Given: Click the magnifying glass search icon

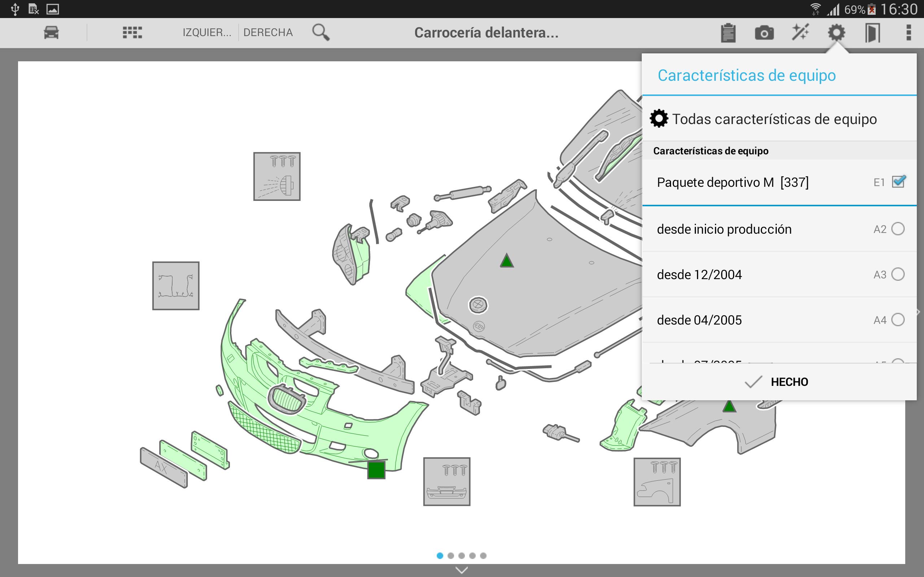Looking at the screenshot, I should tap(321, 32).
